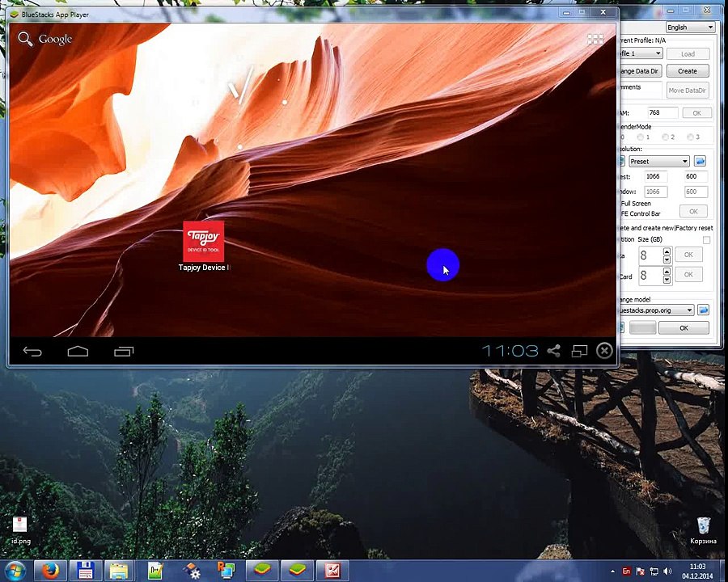Select RenderMode option 2
Image resolution: width=728 pixels, height=582 pixels.
(x=666, y=137)
